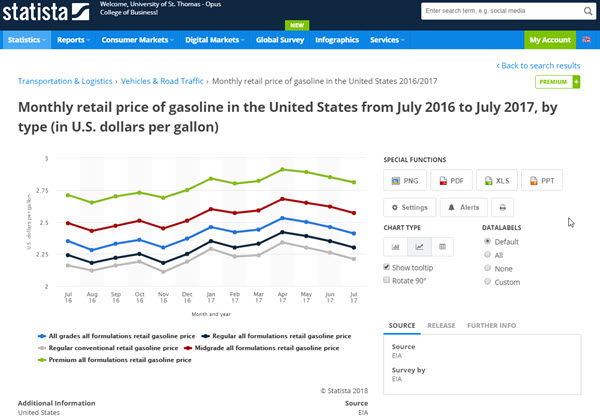Uncheck the Show tooltip checkbox

pos(388,268)
